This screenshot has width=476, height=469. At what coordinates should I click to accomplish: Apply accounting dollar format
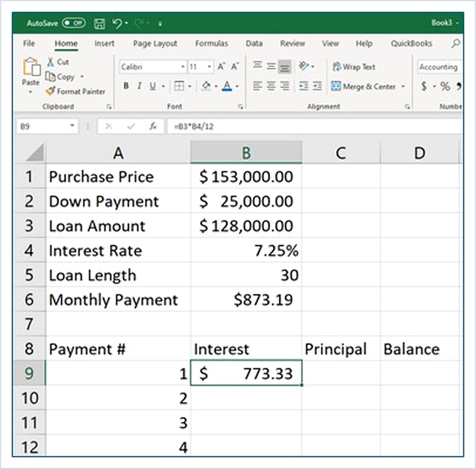pos(424,86)
